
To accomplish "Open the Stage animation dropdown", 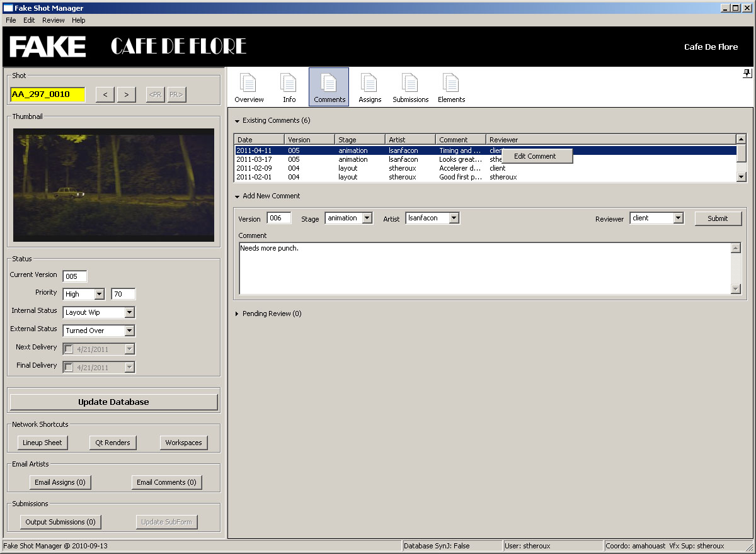I will click(367, 218).
